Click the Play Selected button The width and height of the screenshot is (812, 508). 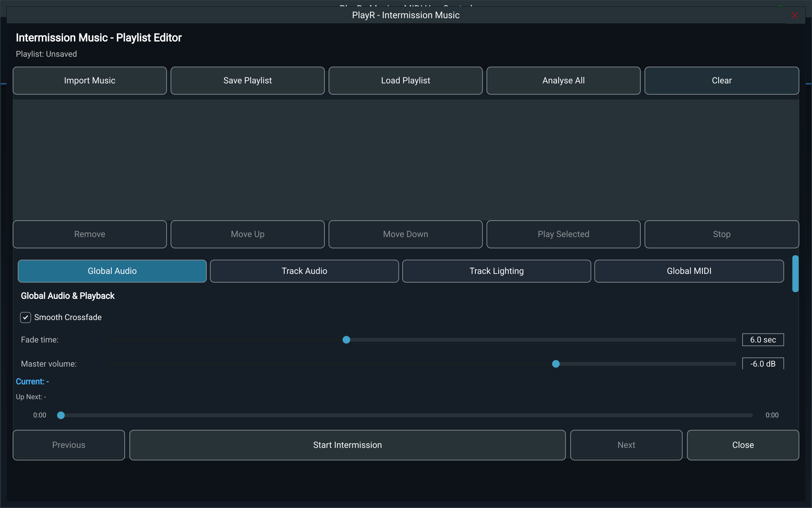point(563,234)
